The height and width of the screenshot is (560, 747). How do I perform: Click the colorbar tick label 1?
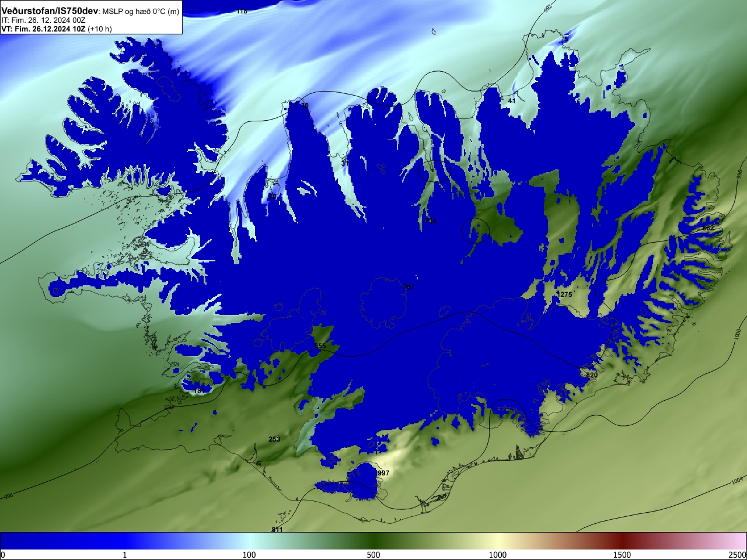124,555
